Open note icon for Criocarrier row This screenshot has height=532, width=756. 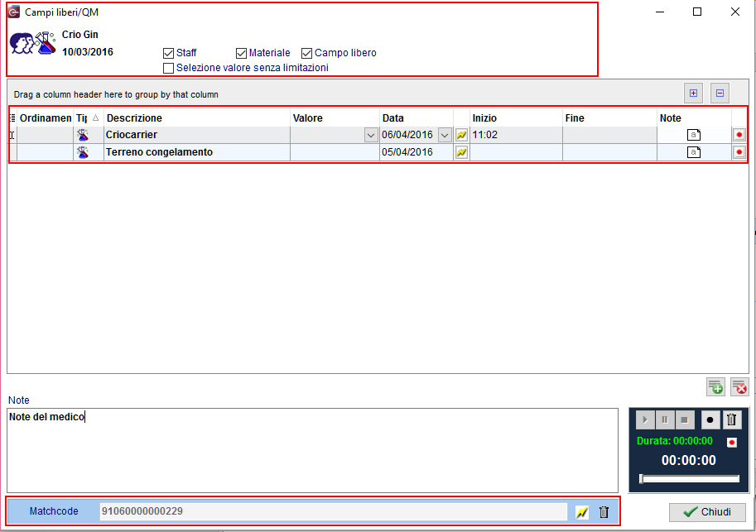coord(694,135)
